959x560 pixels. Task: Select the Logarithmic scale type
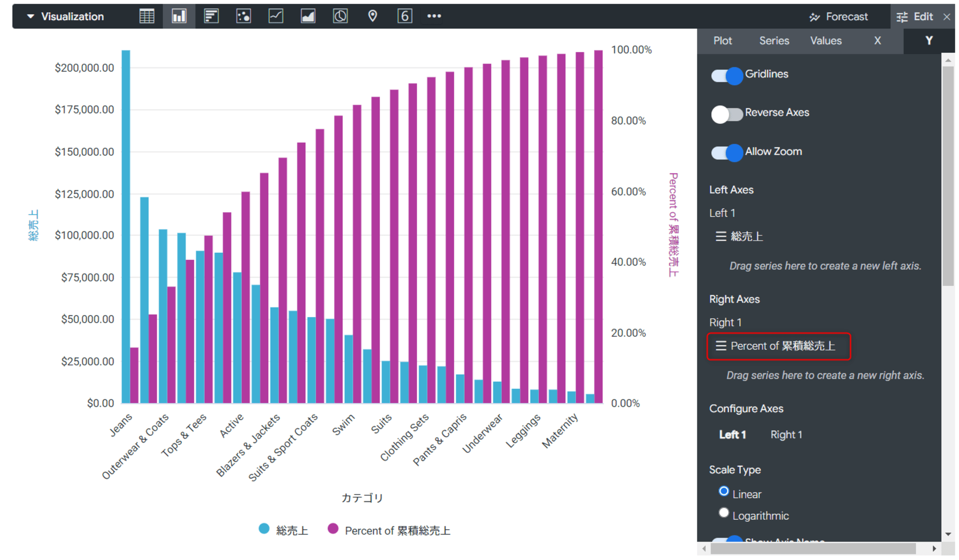724,513
